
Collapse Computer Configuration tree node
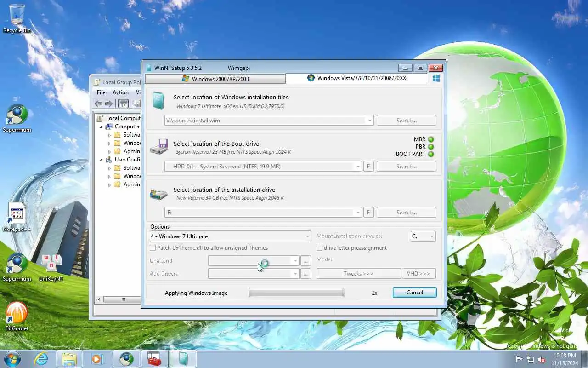click(101, 126)
